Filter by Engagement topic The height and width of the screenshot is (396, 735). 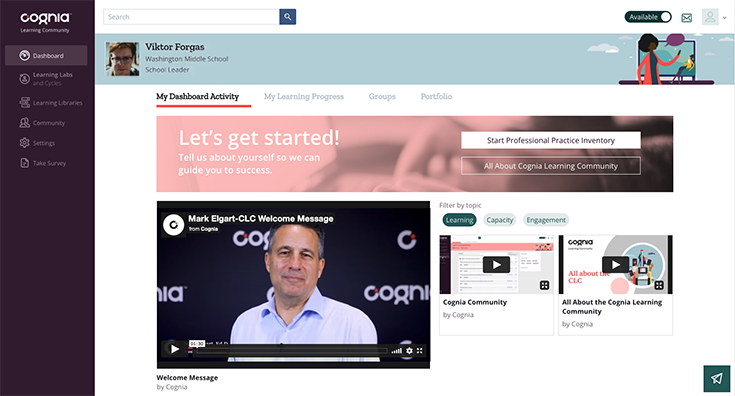[x=546, y=220]
